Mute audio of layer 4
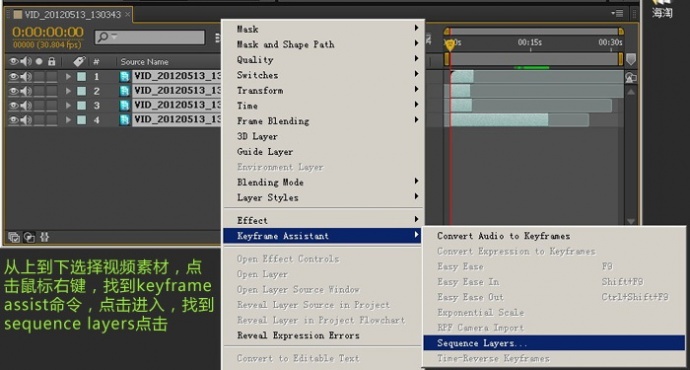The image size is (690, 370). click(x=26, y=120)
